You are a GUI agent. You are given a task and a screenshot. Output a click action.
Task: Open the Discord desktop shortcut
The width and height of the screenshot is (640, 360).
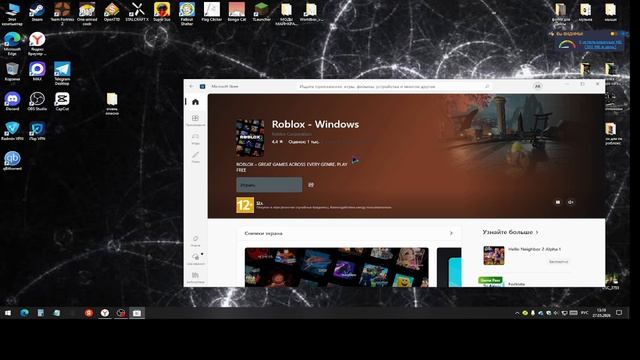click(x=12, y=101)
